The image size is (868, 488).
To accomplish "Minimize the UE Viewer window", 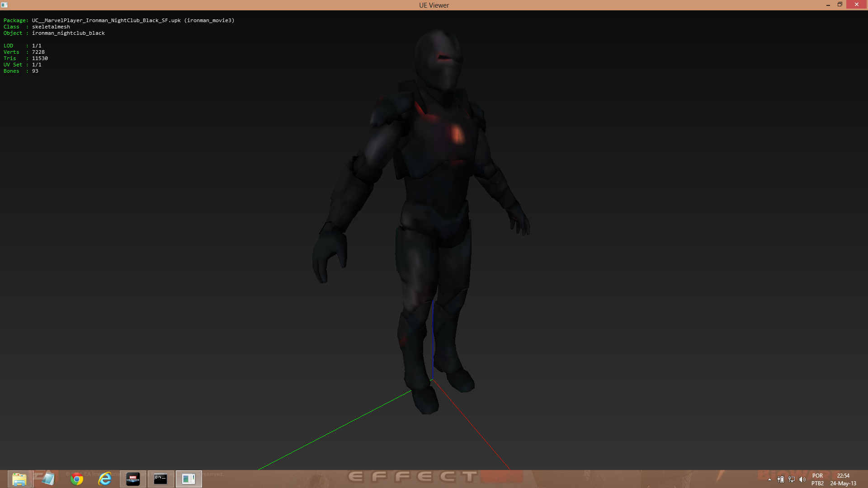I will (x=828, y=5).
